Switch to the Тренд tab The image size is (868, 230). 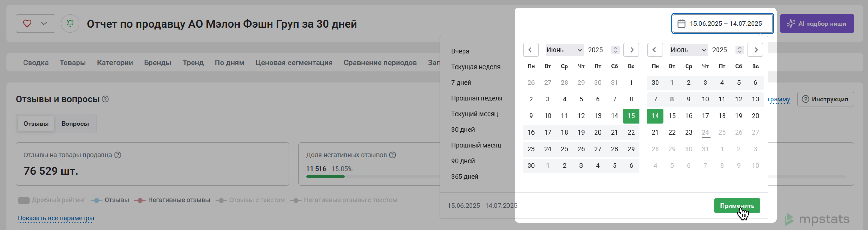coord(193,63)
